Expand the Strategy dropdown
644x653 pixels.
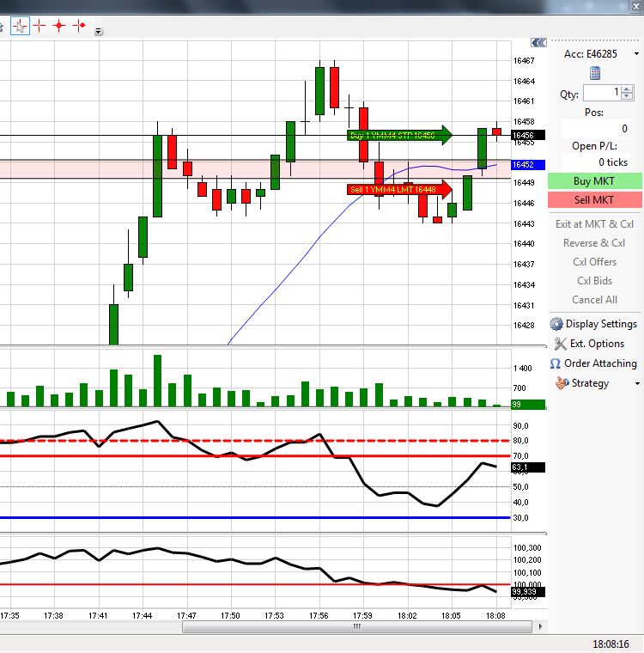637,383
